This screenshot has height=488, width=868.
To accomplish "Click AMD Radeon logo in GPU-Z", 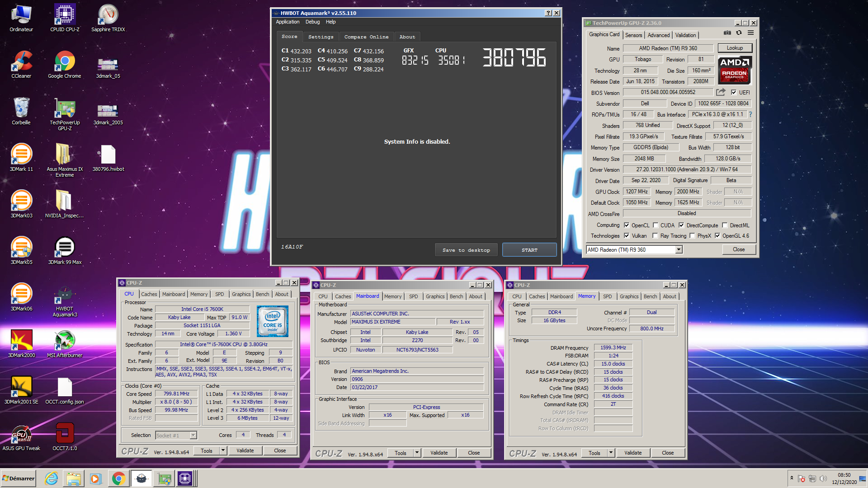I will click(735, 70).
